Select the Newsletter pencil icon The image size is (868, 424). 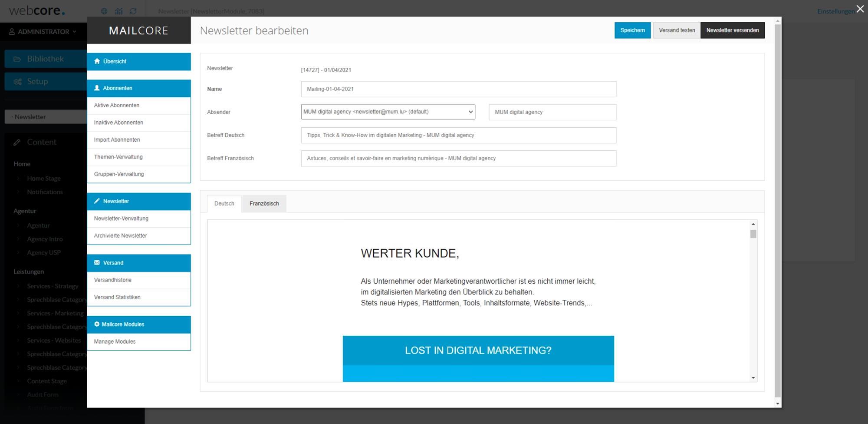[97, 201]
